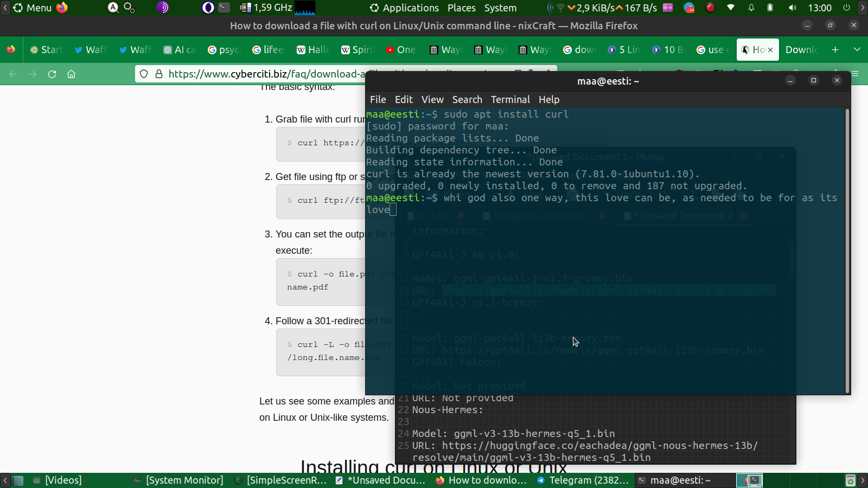The width and height of the screenshot is (868, 488).
Task: Go to the Firefox home page
Action: point(71,74)
